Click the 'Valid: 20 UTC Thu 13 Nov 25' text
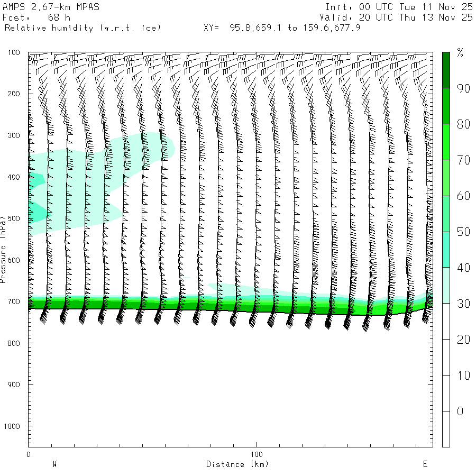 pos(396,17)
